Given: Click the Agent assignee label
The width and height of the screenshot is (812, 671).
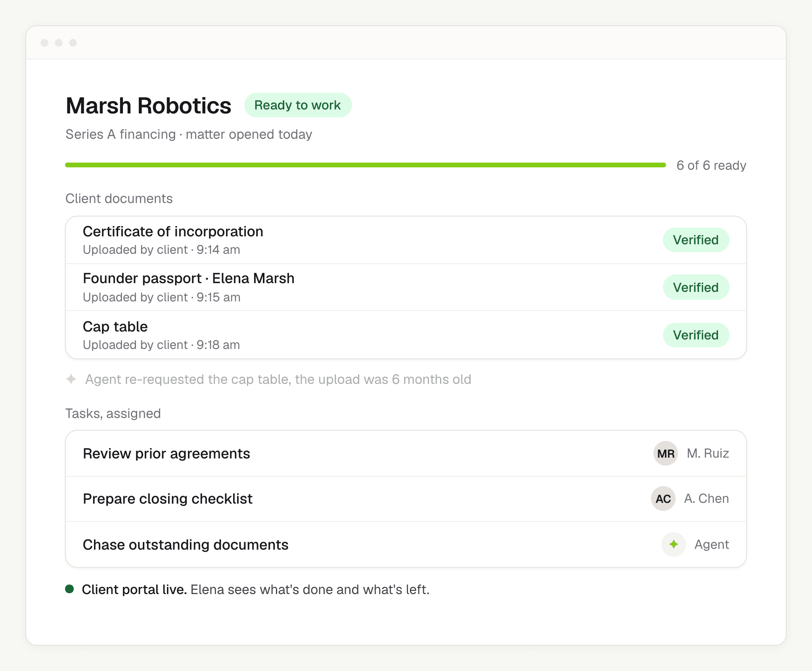Looking at the screenshot, I should pyautogui.click(x=712, y=544).
